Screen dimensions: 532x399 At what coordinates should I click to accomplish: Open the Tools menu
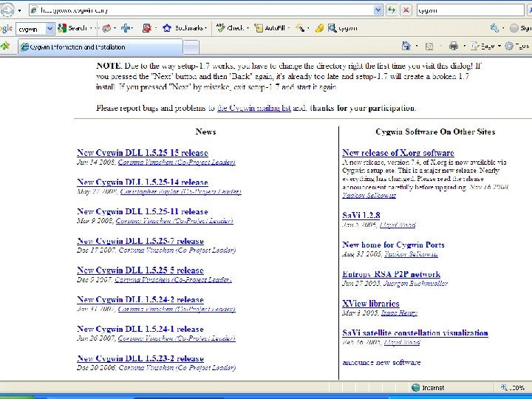click(517, 46)
